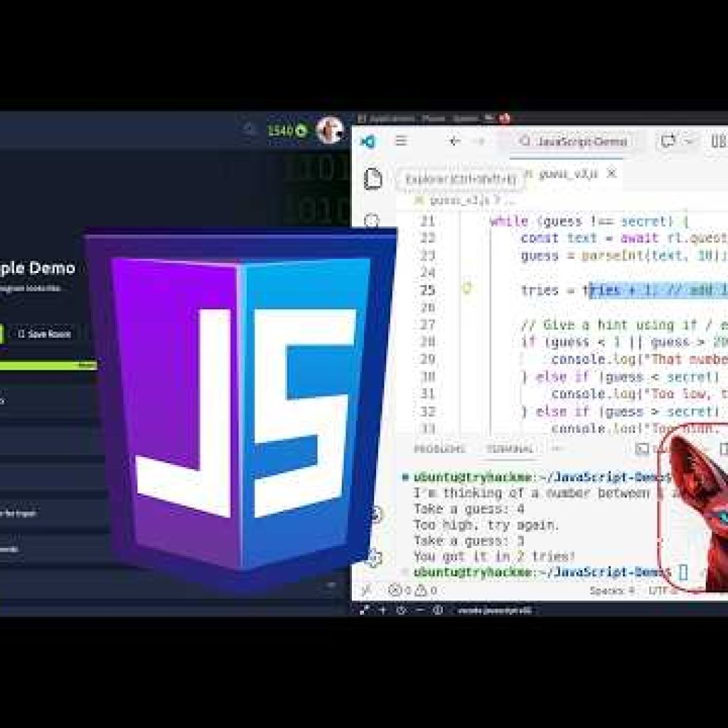
Task: Click the Spaces: 4 status bar entry
Action: [612, 591]
